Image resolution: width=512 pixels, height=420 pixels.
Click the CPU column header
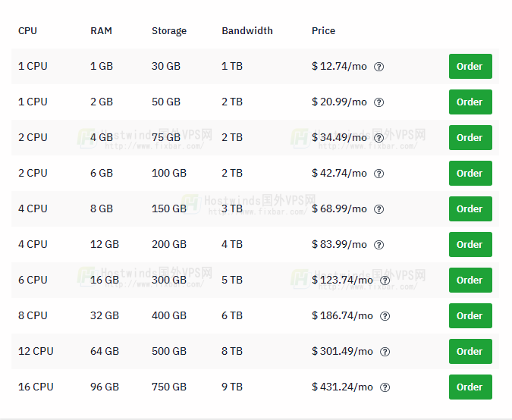pos(27,30)
